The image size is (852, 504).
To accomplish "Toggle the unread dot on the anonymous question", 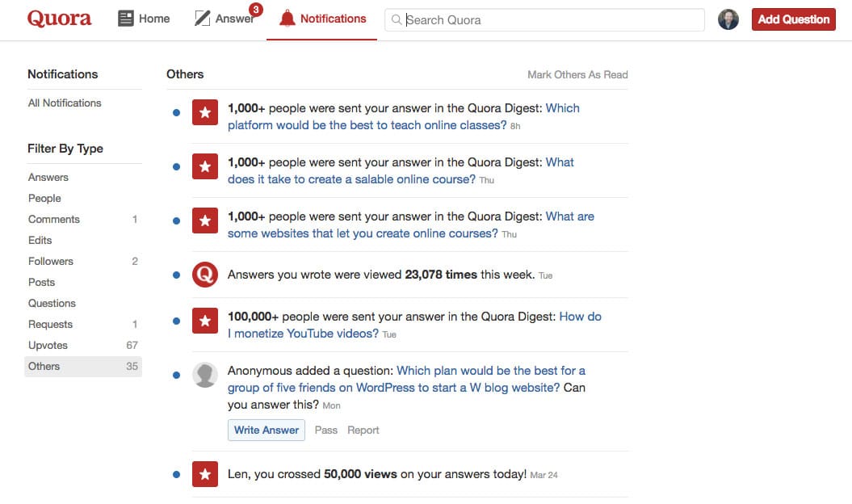I will [x=176, y=375].
